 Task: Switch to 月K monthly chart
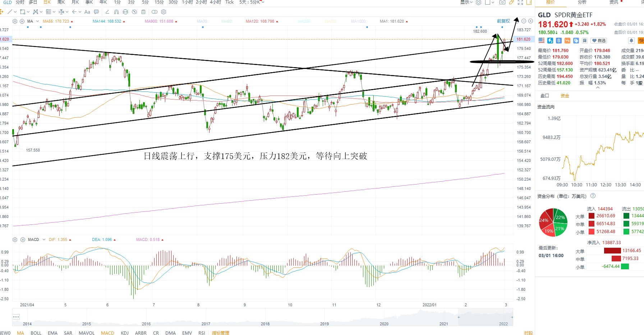tap(75, 2)
